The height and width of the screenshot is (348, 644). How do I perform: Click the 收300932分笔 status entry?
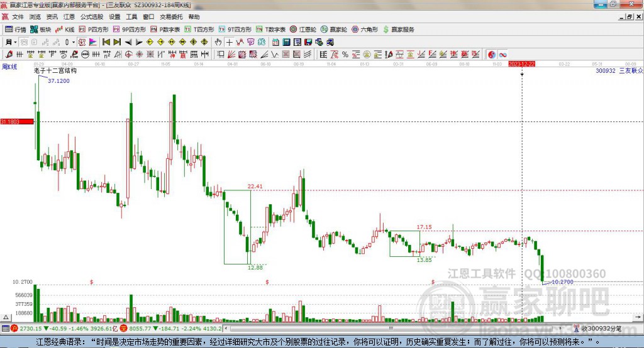597,329
